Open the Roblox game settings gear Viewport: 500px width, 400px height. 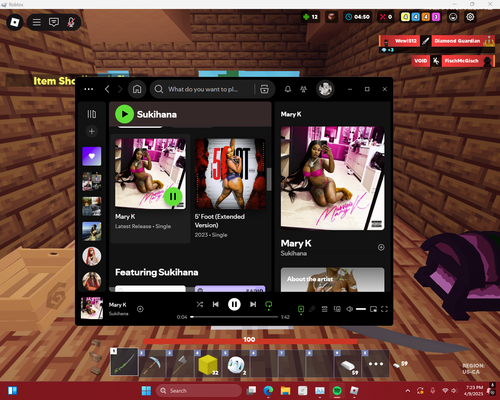coord(470,17)
